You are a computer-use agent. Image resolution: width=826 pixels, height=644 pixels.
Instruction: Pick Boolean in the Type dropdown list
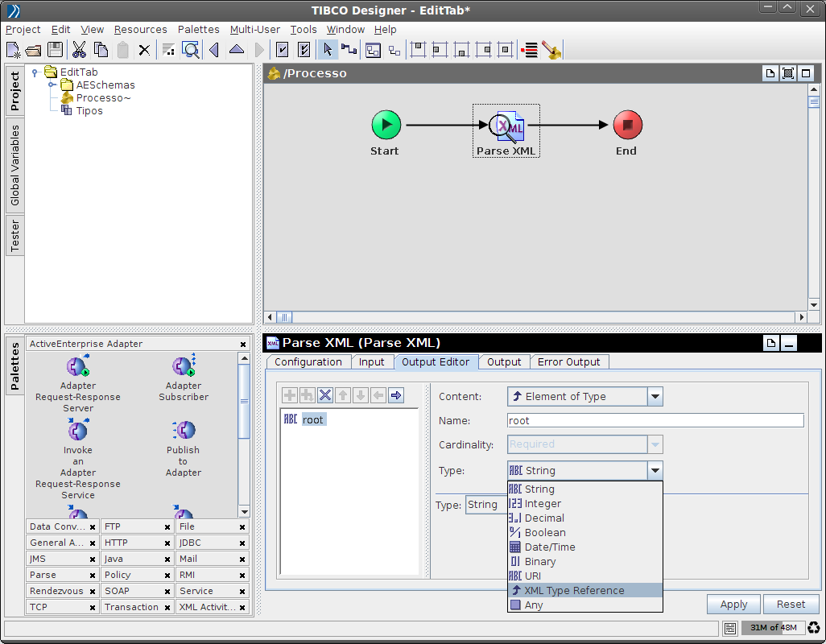point(545,532)
